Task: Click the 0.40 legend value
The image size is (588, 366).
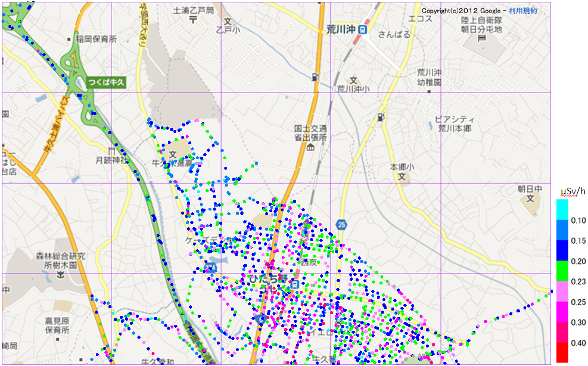Action: (x=578, y=343)
